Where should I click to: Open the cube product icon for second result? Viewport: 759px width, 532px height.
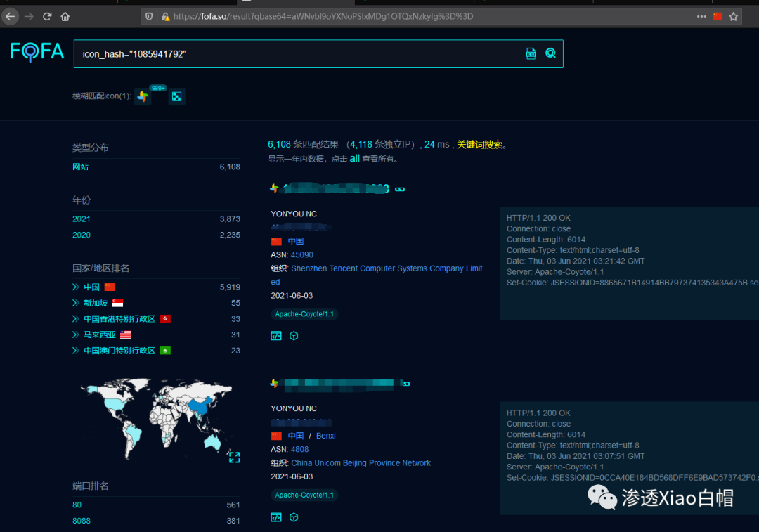pyautogui.click(x=294, y=517)
